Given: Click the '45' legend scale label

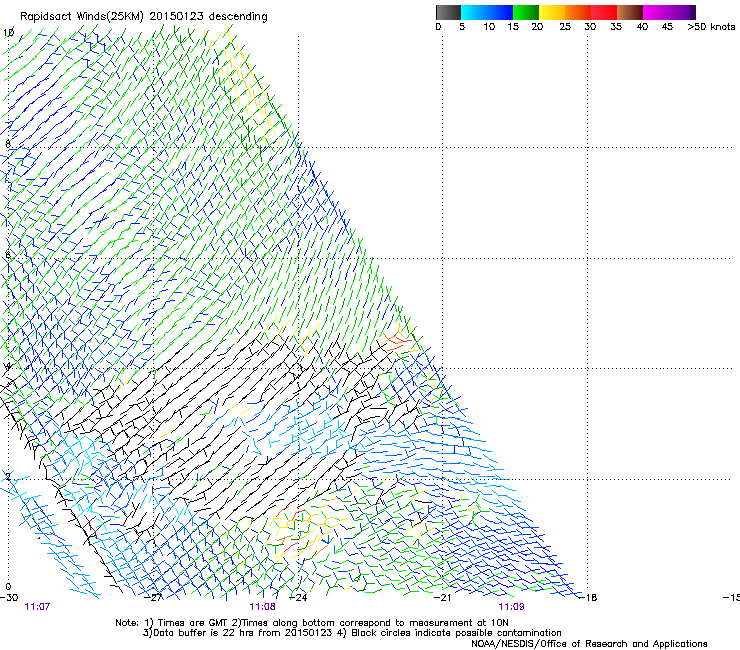Looking at the screenshot, I should [x=667, y=27].
